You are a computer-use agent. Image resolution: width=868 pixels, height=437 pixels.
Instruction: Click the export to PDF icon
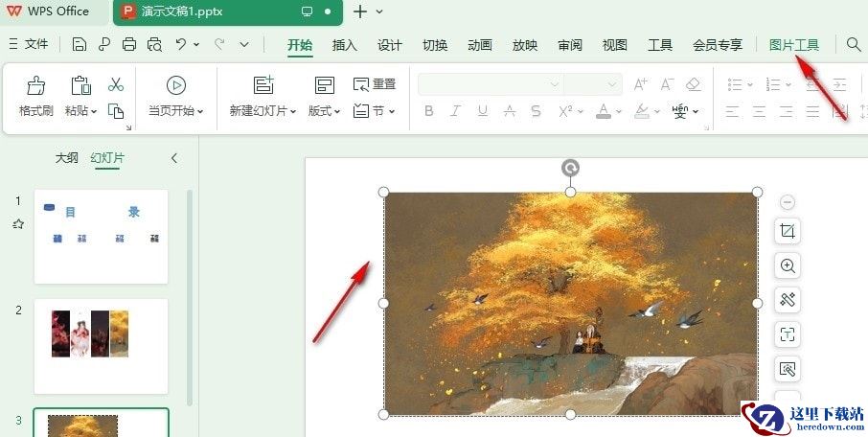pyautogui.click(x=104, y=45)
